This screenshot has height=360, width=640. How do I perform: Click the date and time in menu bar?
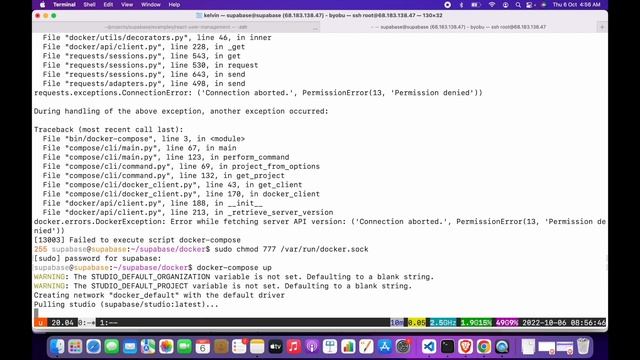(x=576, y=5)
